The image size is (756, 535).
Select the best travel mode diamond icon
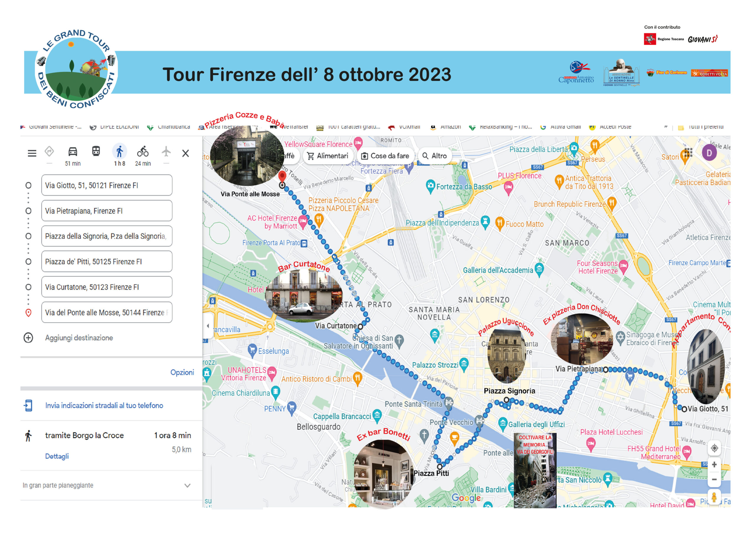pos(49,152)
